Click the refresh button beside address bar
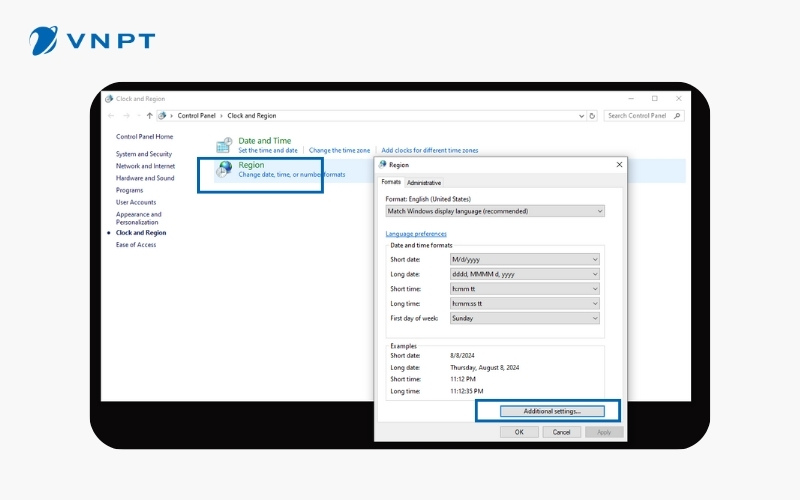This screenshot has width=800, height=500. coord(594,116)
